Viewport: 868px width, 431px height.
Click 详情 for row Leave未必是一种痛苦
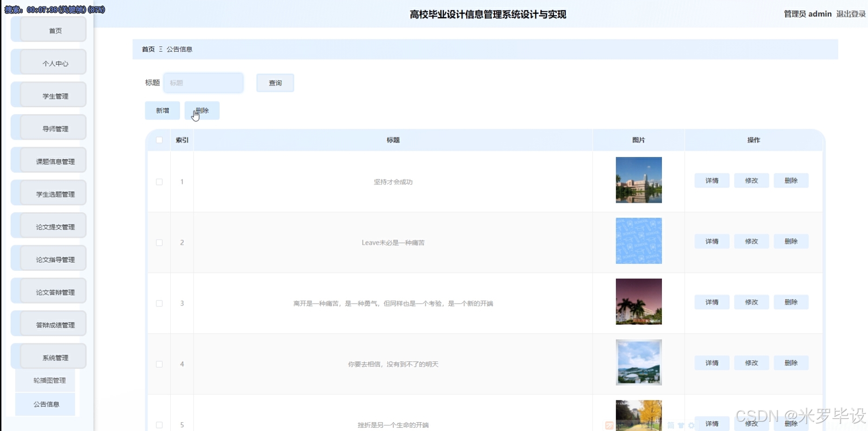click(712, 242)
